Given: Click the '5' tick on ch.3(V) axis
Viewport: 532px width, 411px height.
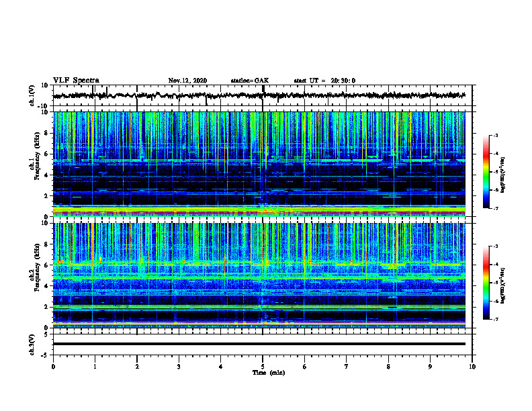Looking at the screenshot, I should tap(47, 334).
